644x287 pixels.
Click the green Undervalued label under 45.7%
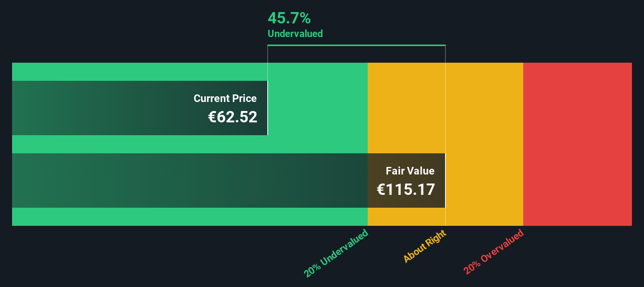pyautogui.click(x=295, y=34)
